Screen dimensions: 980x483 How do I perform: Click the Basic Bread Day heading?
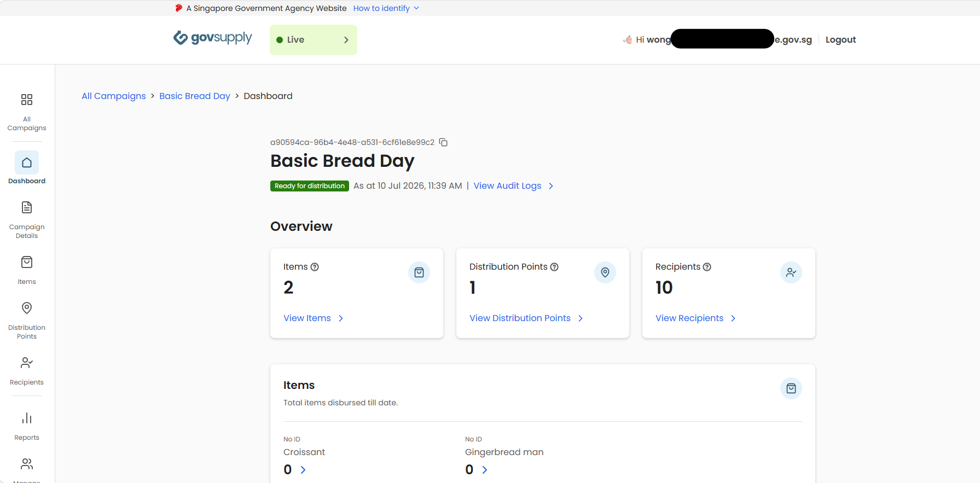coord(343,161)
